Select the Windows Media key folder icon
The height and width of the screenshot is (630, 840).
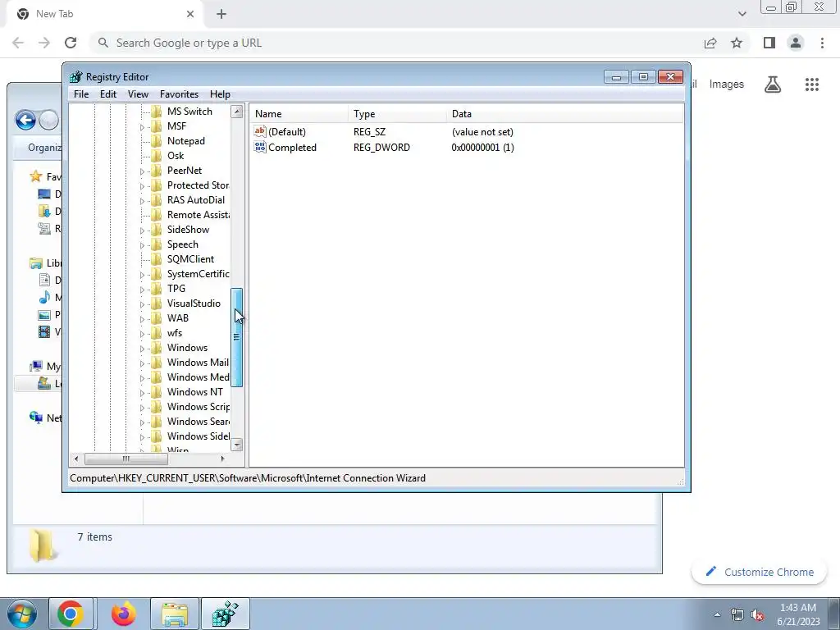point(157,377)
